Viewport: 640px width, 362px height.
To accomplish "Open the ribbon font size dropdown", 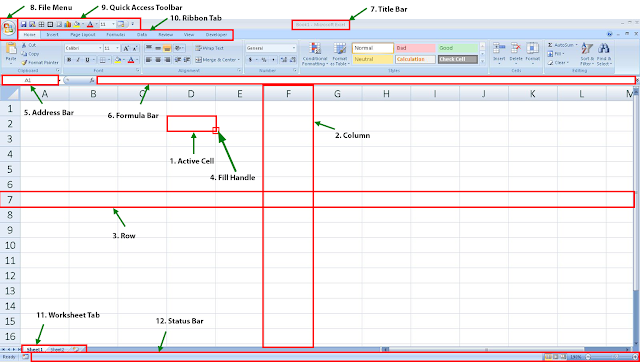I will pos(118,48).
